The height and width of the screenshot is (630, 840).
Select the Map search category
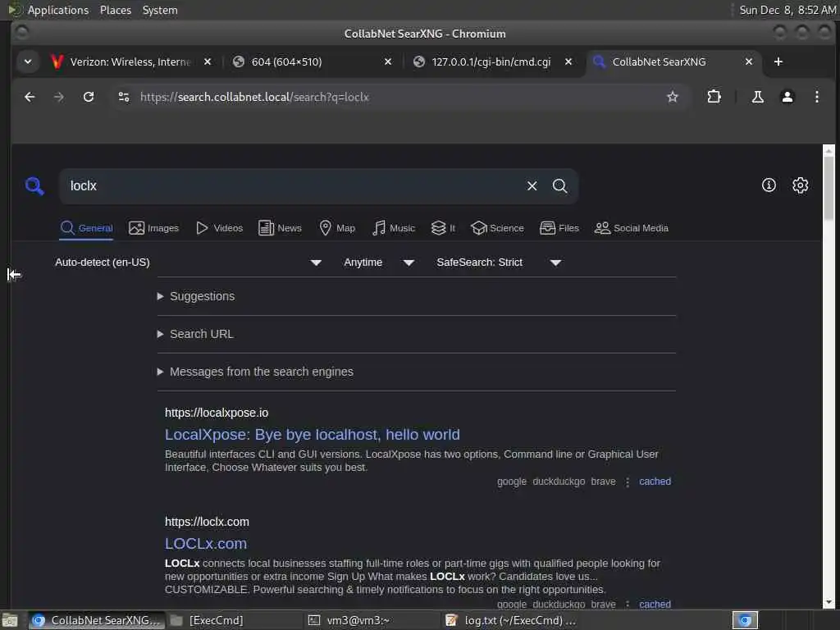point(337,228)
